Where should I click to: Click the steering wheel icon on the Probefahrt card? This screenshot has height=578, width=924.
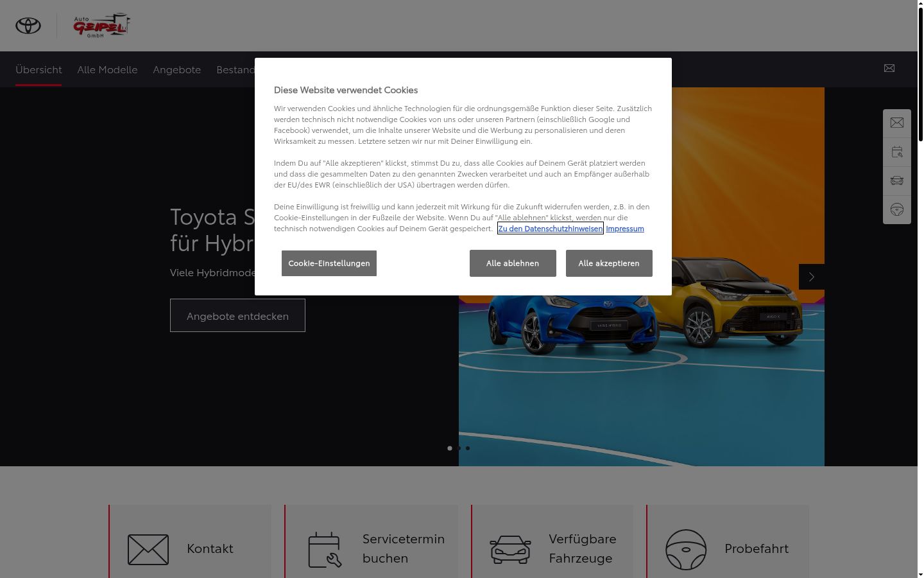pyautogui.click(x=686, y=550)
